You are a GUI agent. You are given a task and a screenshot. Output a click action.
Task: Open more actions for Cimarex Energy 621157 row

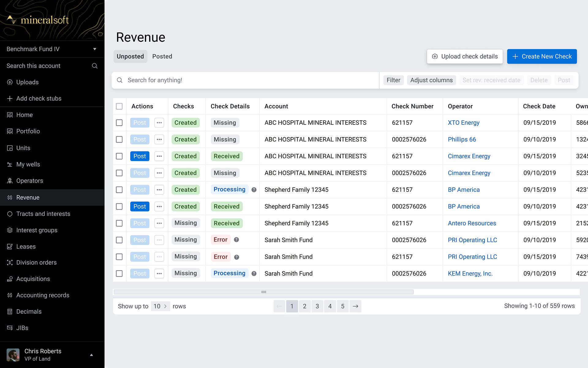159,156
